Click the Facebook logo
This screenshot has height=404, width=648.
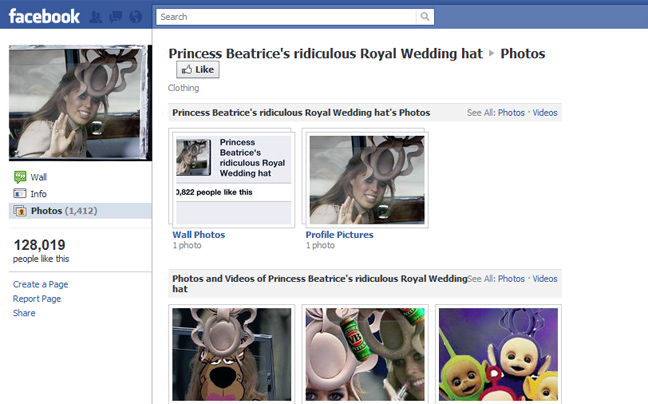[44, 16]
